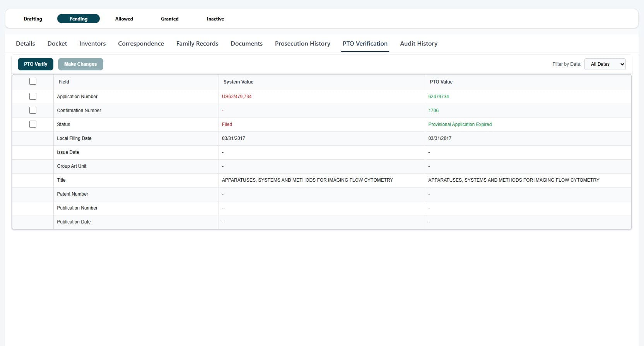Image resolution: width=644 pixels, height=346 pixels.
Task: Select the Pending status pill
Action: coord(79,19)
